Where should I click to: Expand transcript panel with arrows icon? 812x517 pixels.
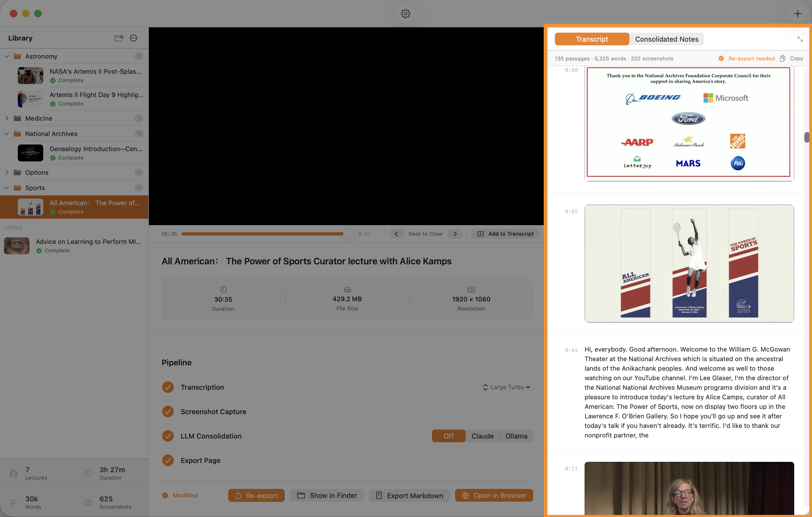pyautogui.click(x=800, y=39)
